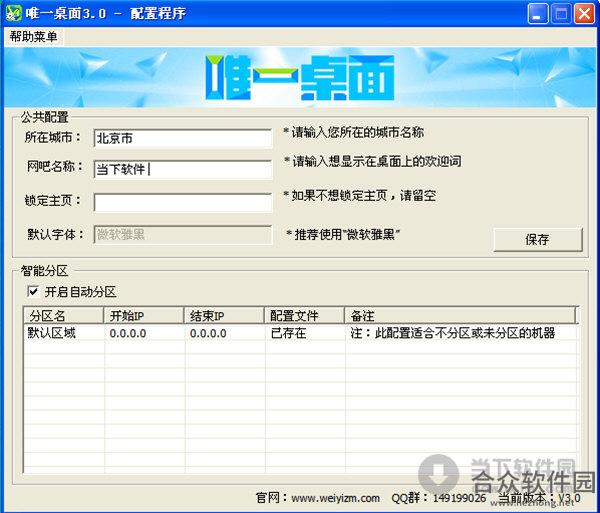Viewport: 600px width, 513px height.
Task: Toggle the 开启自动分区 checkbox
Action: (33, 292)
